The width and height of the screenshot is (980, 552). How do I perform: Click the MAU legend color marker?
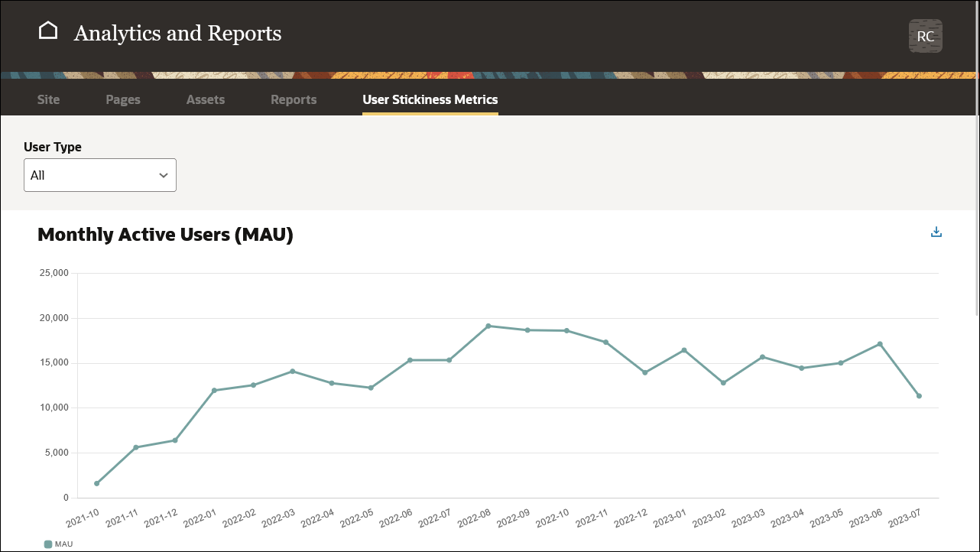[x=48, y=544]
